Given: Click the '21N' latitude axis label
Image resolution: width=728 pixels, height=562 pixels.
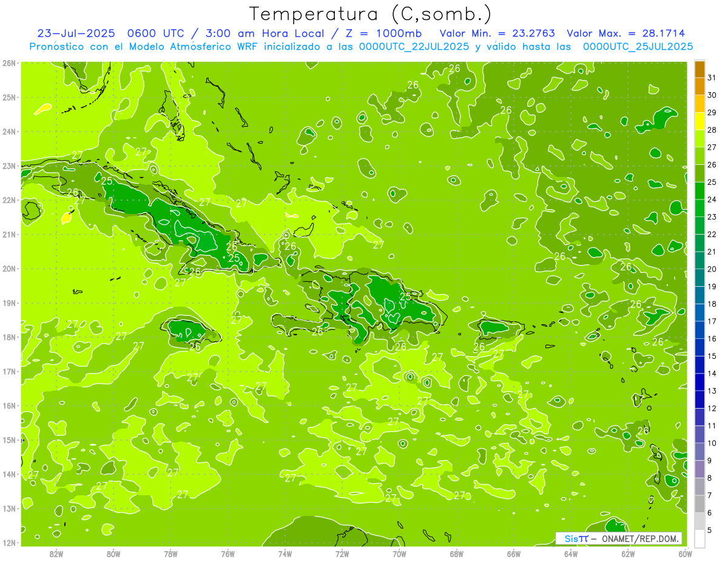Looking at the screenshot, I should tap(9, 234).
